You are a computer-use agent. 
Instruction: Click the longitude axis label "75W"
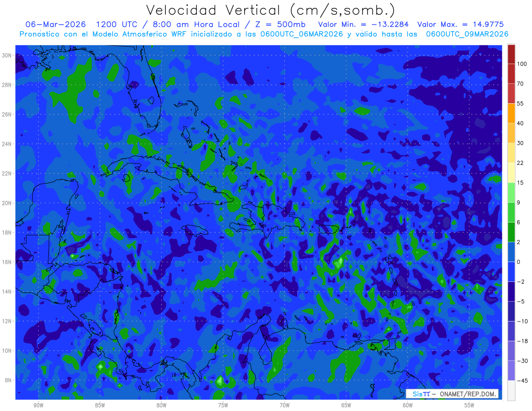[223, 406]
